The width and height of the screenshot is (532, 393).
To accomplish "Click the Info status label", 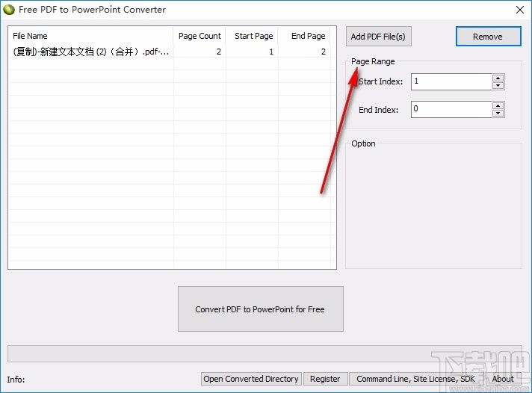I will pyautogui.click(x=16, y=380).
